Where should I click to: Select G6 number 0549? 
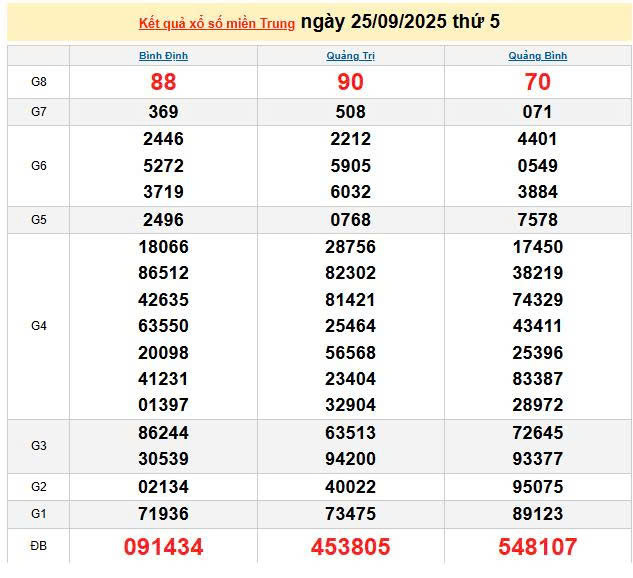click(538, 166)
